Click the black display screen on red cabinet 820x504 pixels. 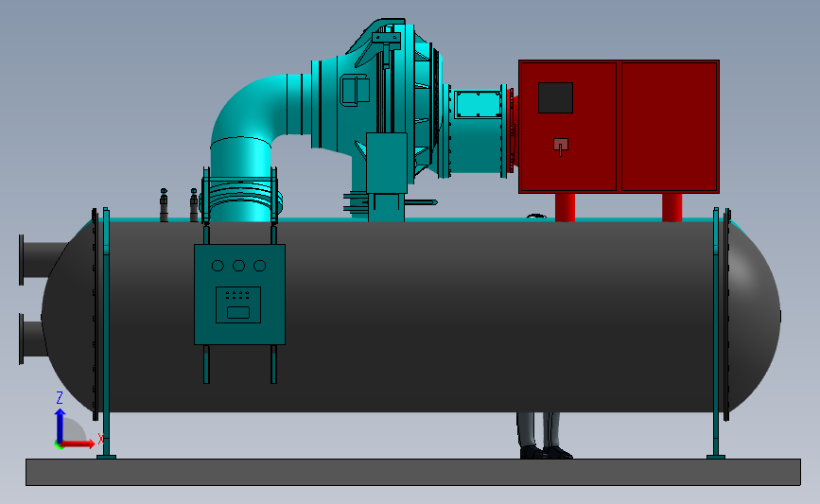click(555, 97)
